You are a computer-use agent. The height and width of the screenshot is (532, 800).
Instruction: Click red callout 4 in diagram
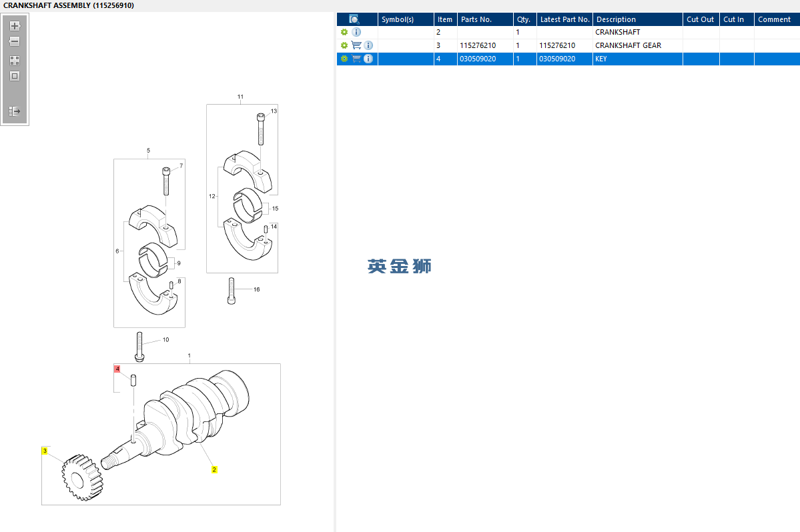point(117,369)
